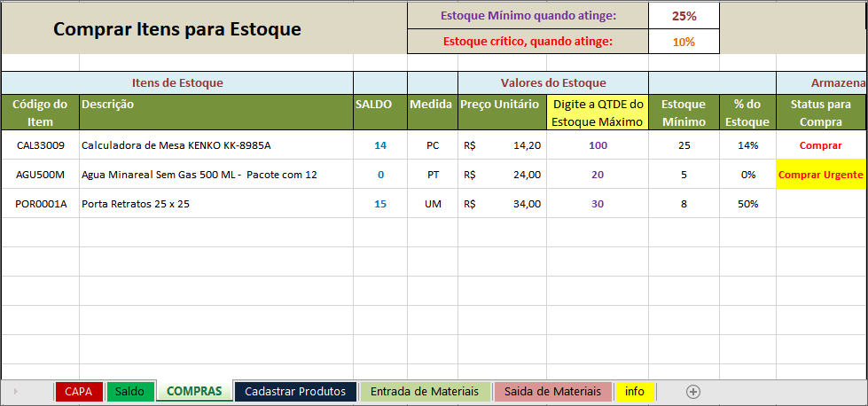The image size is (868, 406).
Task: Click the Estoque Mínimo column header
Action: point(684,113)
